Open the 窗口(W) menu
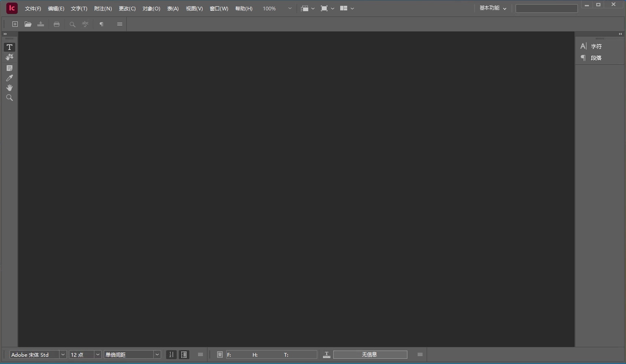626x364 pixels. pyautogui.click(x=219, y=8)
